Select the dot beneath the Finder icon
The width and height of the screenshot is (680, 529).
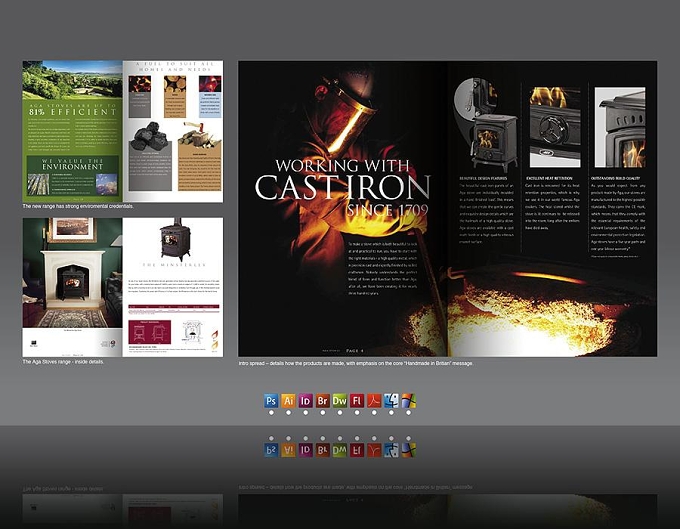click(x=391, y=413)
